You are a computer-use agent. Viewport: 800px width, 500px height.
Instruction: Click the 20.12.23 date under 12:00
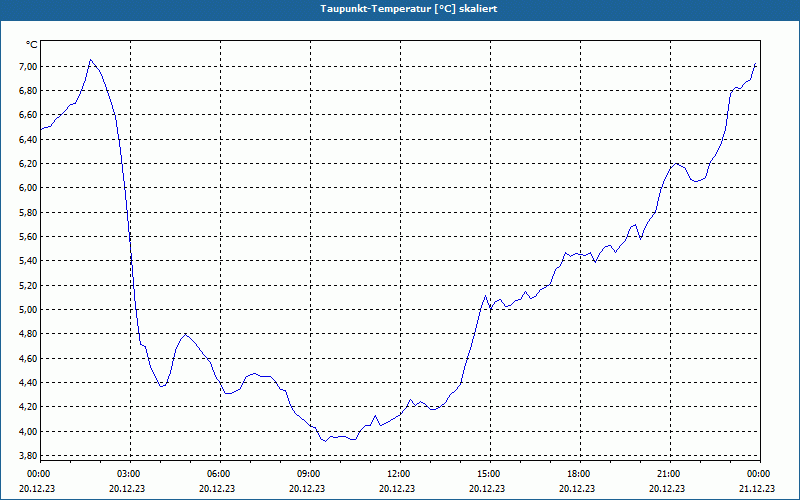tap(397, 488)
